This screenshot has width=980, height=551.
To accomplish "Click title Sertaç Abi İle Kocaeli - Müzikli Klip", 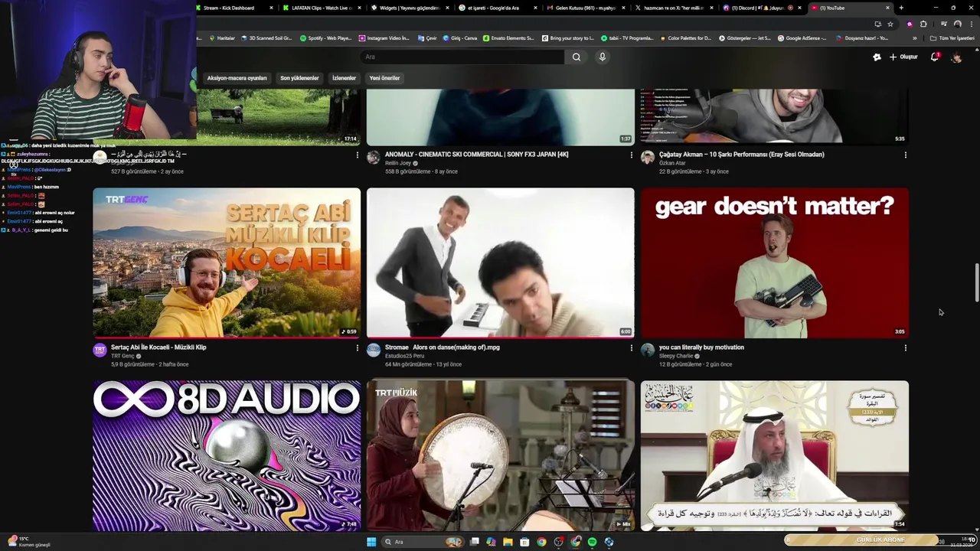I will (x=158, y=347).
